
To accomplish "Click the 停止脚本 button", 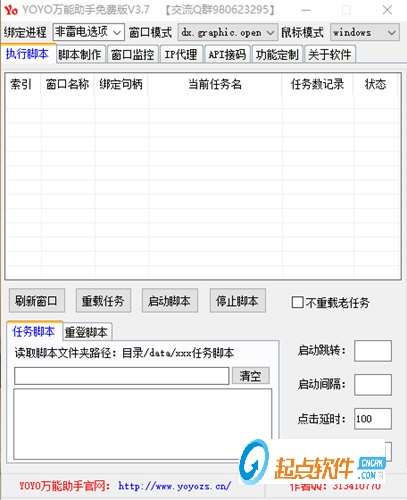I will pos(238,301).
